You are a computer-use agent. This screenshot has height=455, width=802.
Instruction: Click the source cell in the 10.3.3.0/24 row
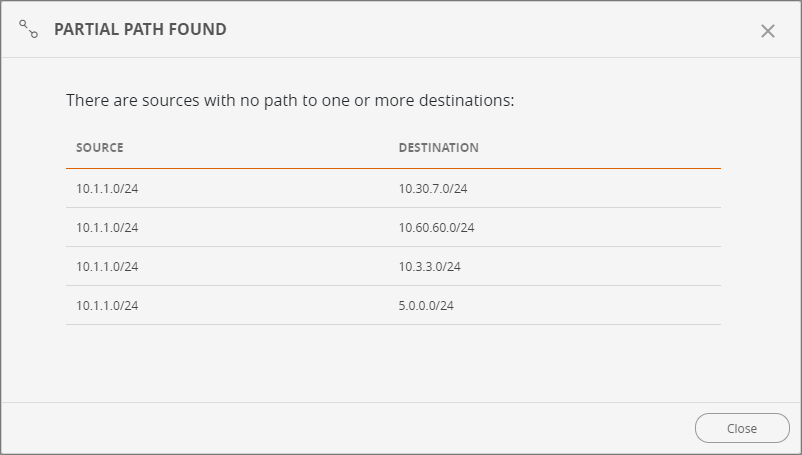point(107,266)
